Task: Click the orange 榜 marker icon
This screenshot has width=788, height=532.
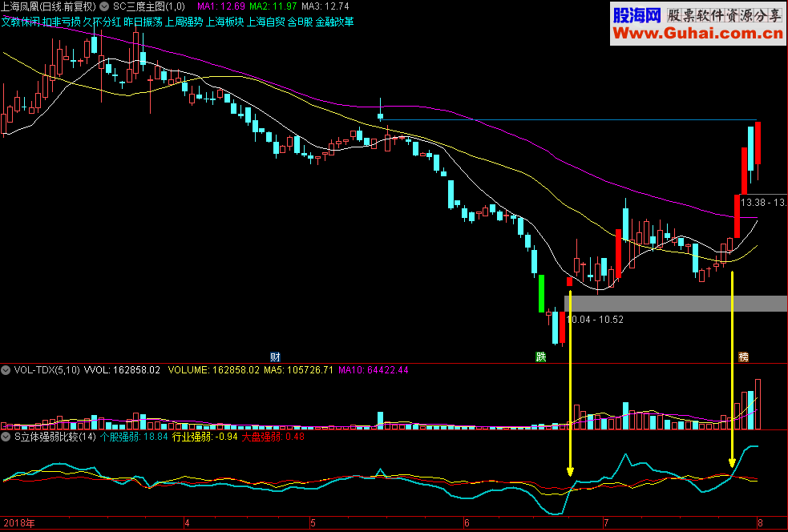Action: tap(743, 357)
